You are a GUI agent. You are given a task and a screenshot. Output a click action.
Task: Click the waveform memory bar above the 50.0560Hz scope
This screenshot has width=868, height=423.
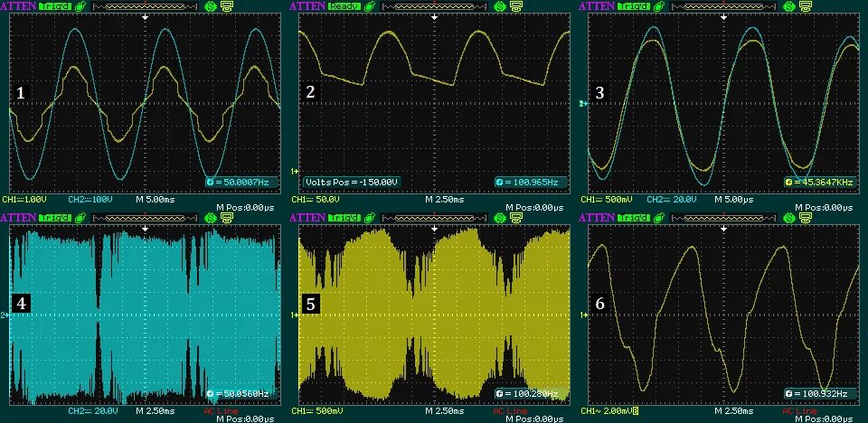145,218
